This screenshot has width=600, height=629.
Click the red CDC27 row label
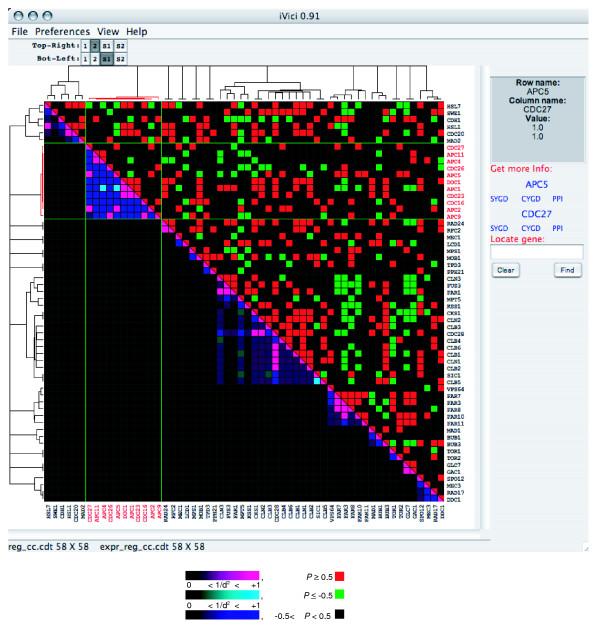[x=455, y=148]
